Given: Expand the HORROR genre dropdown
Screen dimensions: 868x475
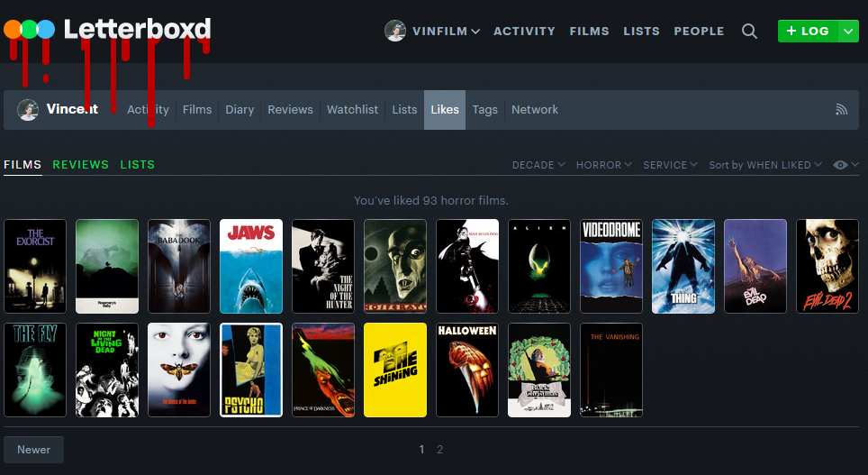Looking at the screenshot, I should pos(604,165).
